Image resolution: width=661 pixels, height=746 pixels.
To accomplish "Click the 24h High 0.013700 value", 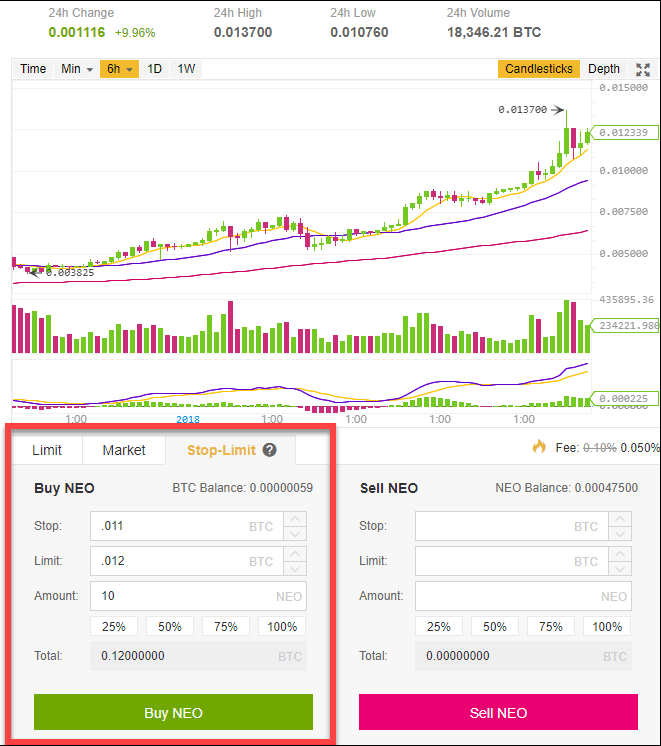I will [243, 32].
